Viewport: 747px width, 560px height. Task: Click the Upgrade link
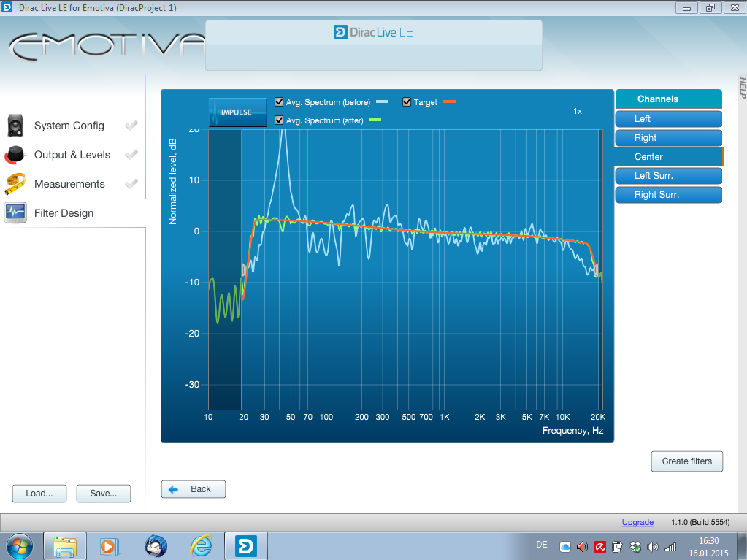637,522
